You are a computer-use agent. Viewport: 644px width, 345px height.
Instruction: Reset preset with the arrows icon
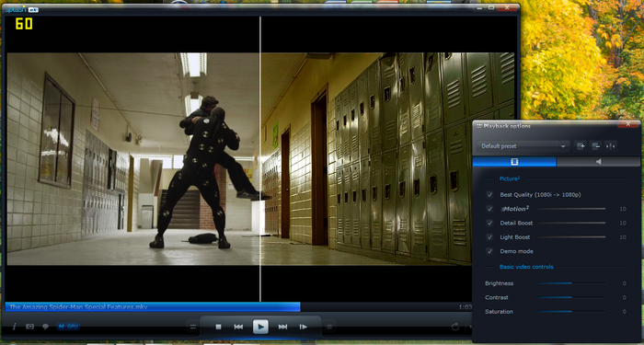pos(610,145)
